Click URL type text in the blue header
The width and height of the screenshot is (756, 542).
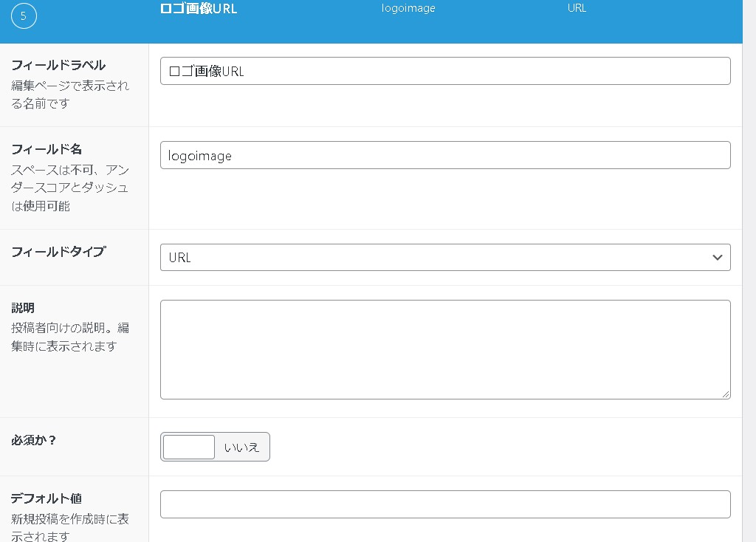pos(577,9)
